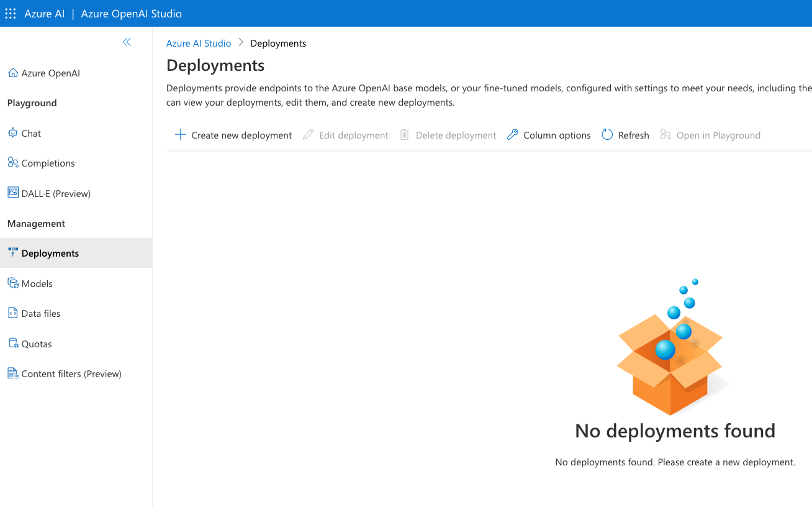Refresh the deployments list
This screenshot has width=812, height=507.
pos(626,135)
